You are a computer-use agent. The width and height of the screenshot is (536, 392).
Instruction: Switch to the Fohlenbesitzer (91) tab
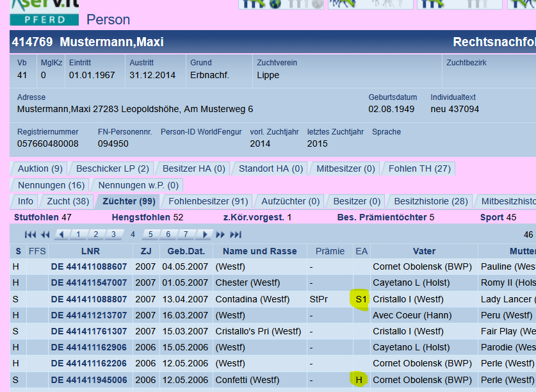tap(208, 201)
